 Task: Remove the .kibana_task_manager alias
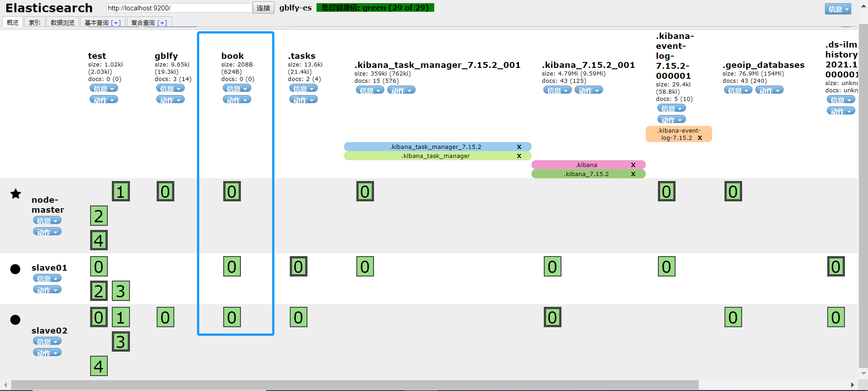click(519, 156)
